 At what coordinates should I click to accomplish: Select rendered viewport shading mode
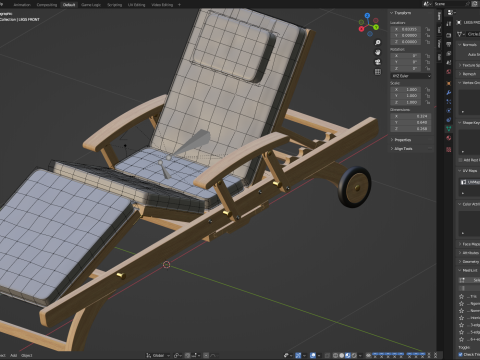click(x=354, y=355)
